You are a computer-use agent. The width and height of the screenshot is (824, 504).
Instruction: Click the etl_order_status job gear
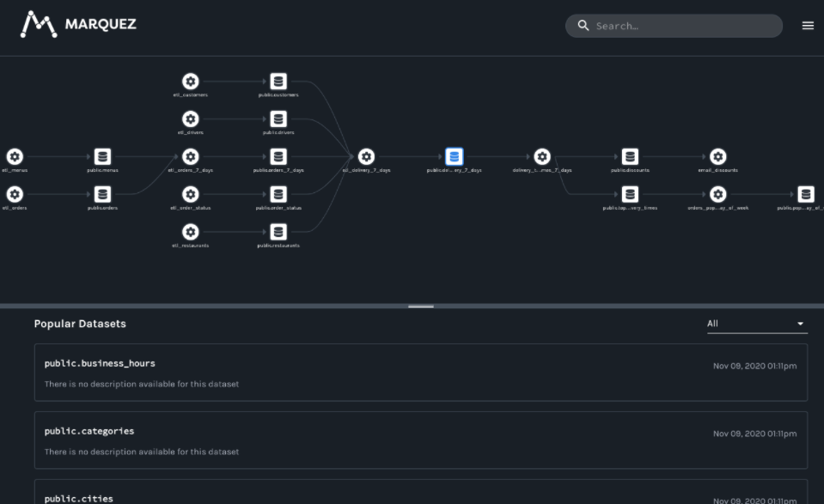(190, 194)
